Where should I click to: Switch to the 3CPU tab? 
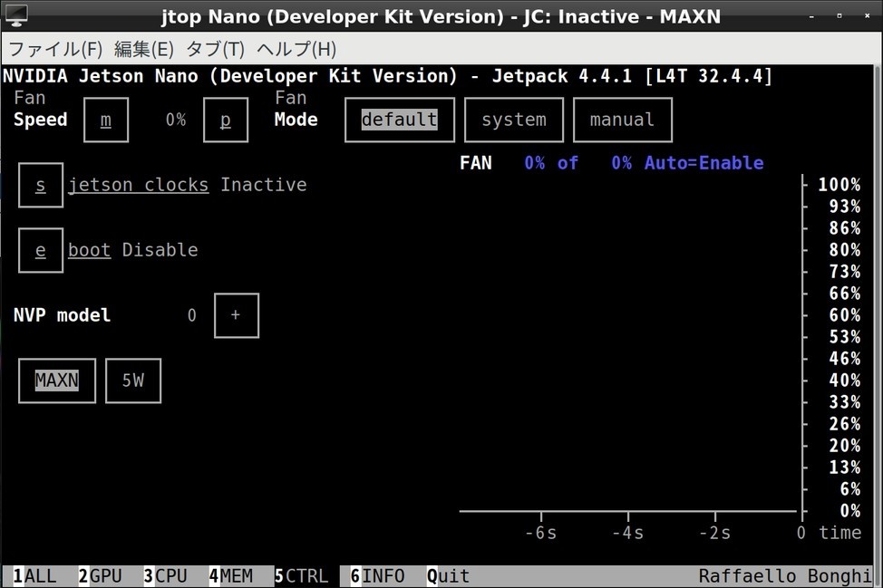166,576
